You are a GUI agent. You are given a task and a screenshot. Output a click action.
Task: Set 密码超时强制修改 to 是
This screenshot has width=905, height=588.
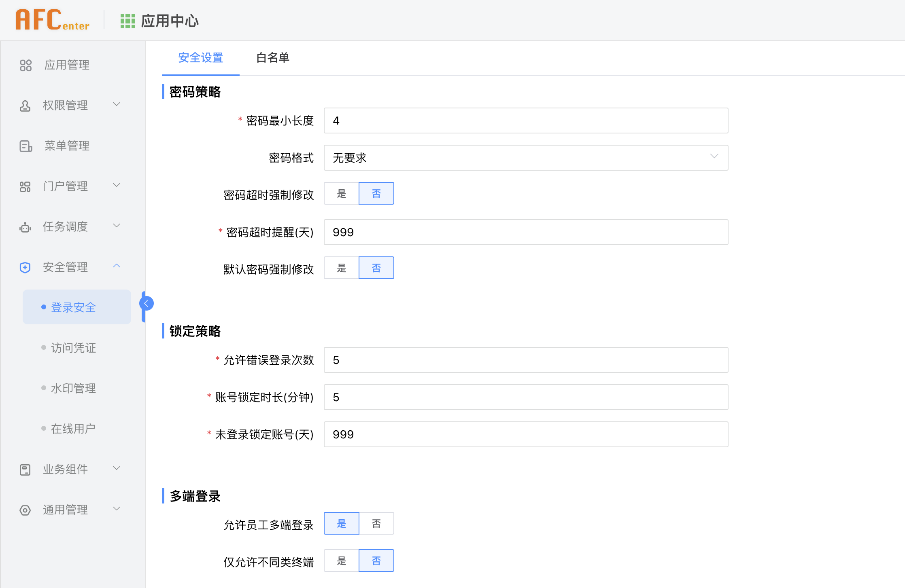pos(341,193)
